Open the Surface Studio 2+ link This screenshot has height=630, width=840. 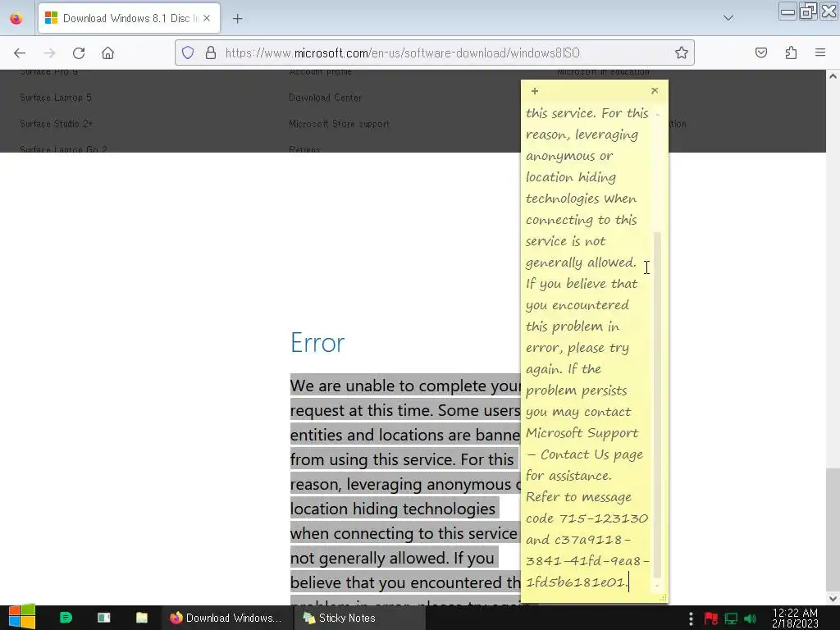click(x=57, y=124)
